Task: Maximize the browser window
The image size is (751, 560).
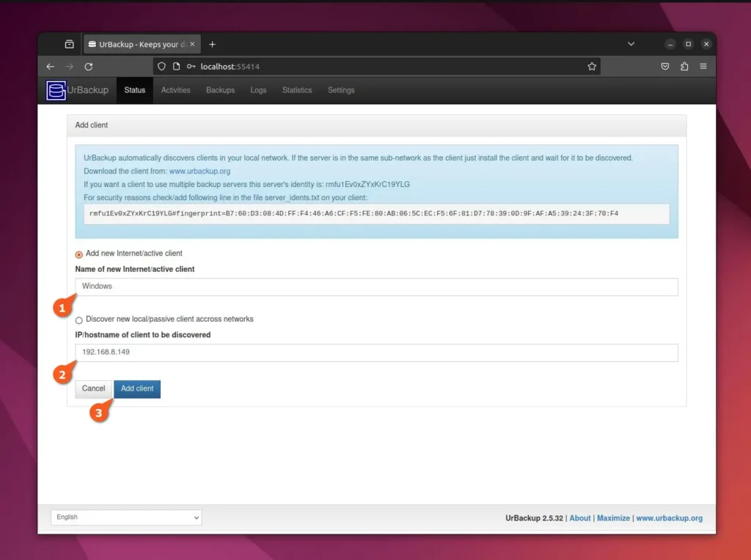Action: (x=688, y=44)
